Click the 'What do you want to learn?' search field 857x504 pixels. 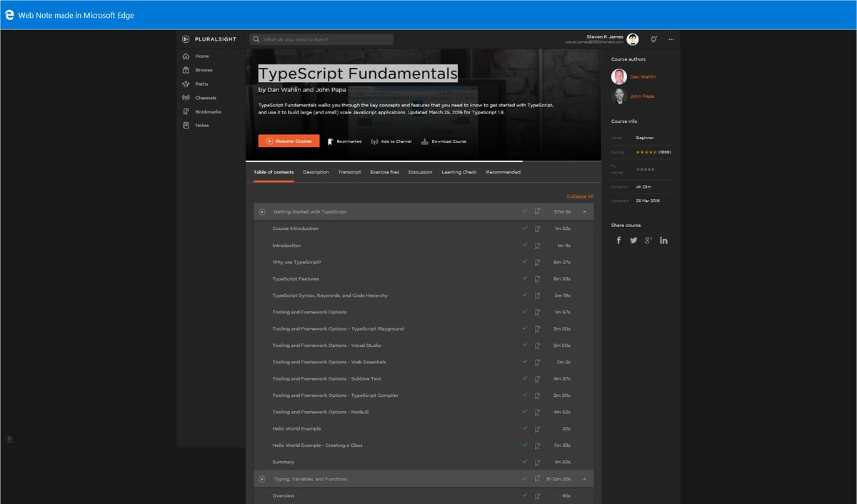(323, 39)
